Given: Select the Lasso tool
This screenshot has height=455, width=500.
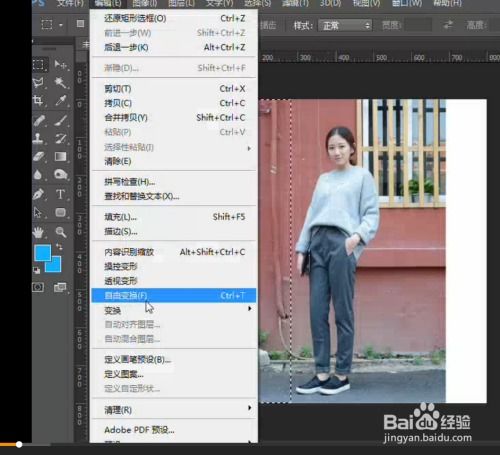Looking at the screenshot, I should (38, 82).
